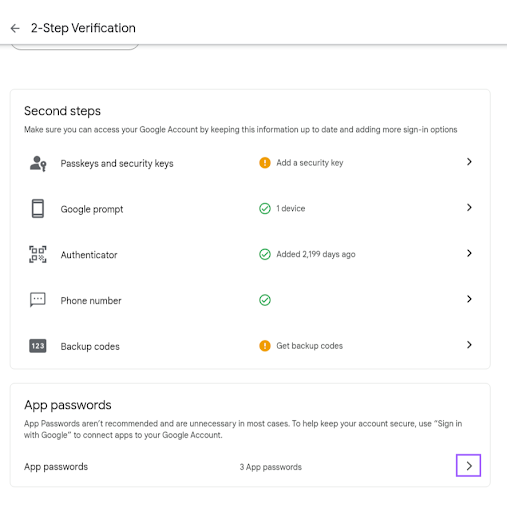Expand the Phone number row chevron
The image size is (507, 512).
469,299
